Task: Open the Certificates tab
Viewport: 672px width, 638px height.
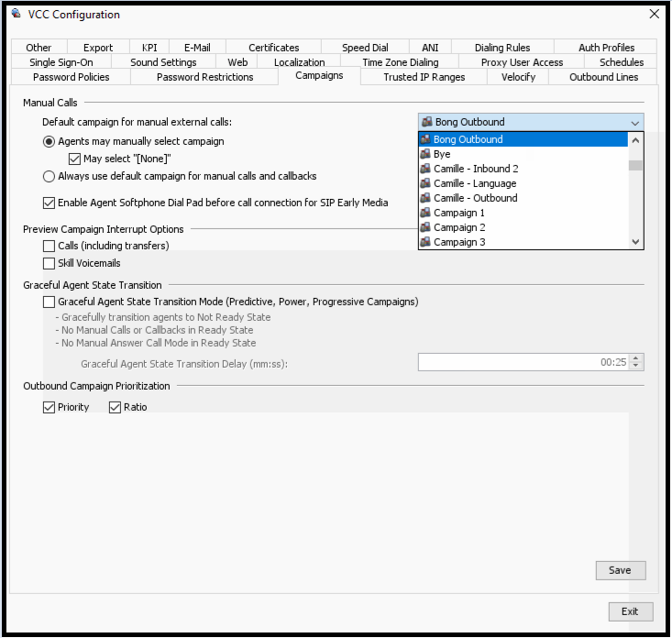Action: pos(274,47)
